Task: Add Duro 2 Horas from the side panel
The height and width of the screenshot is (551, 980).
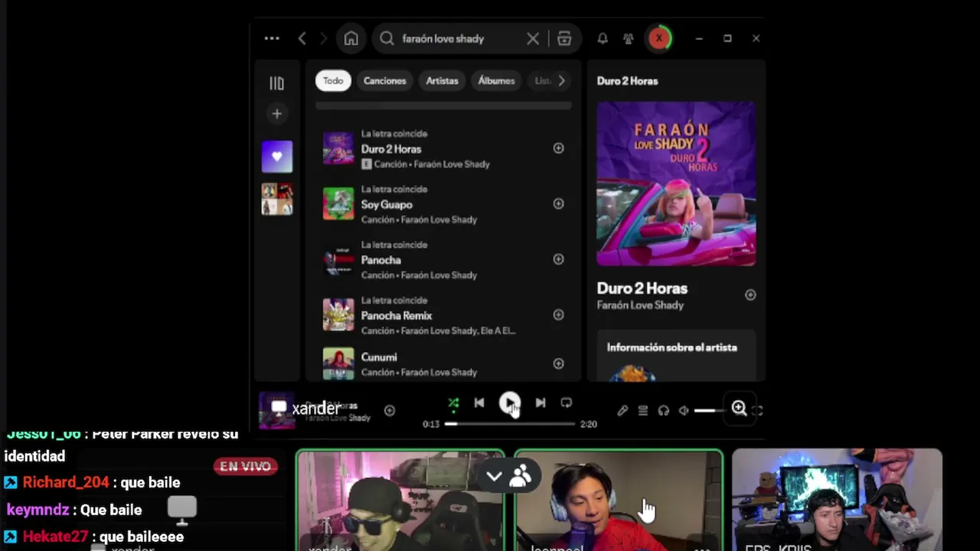Action: (750, 295)
